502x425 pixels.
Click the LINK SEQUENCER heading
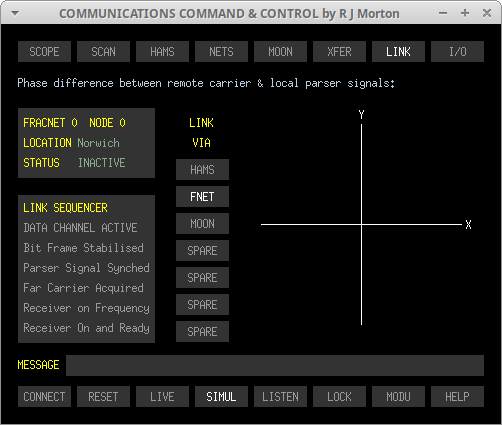pyautogui.click(x=65, y=208)
